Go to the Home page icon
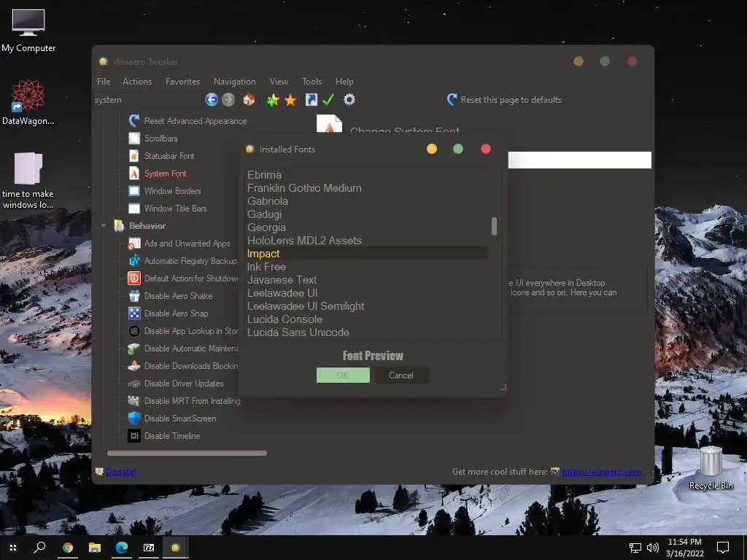The image size is (747, 560). [x=249, y=99]
